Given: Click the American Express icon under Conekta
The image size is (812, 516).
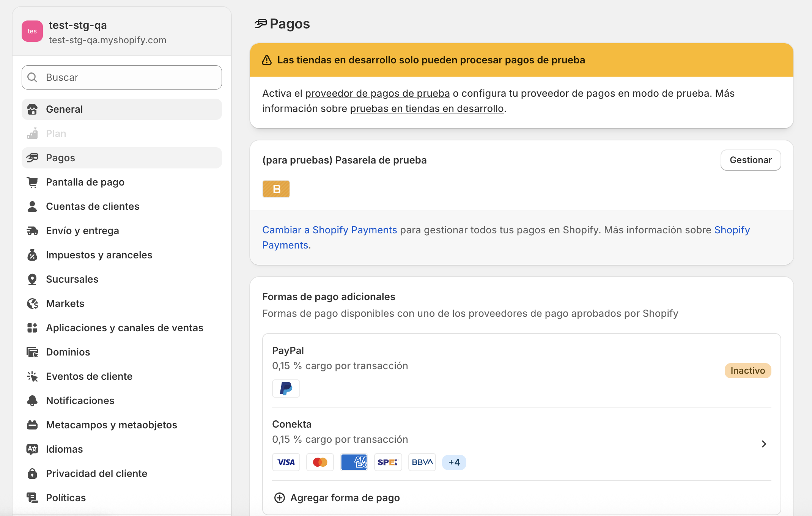Looking at the screenshot, I should (354, 462).
